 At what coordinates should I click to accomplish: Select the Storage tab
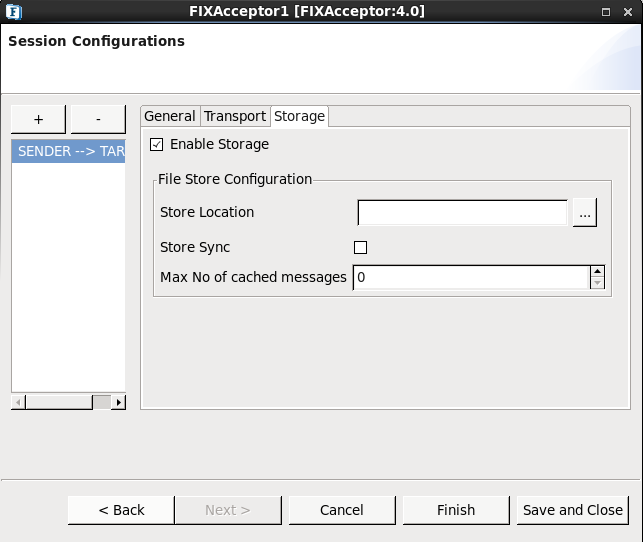click(x=299, y=117)
